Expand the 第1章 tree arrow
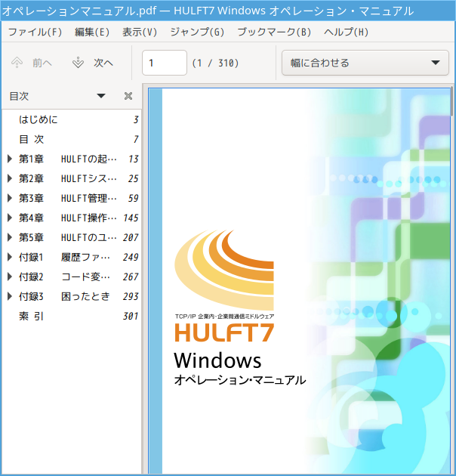The image size is (456, 476). 10,159
